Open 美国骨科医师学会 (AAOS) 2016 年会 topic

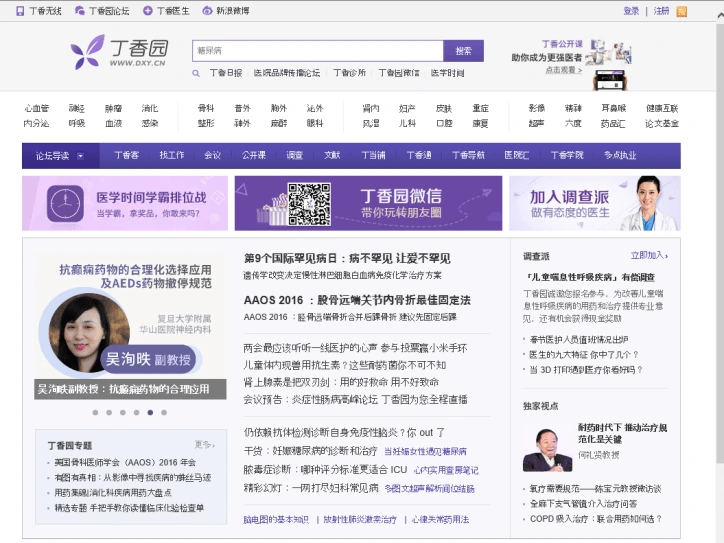tap(125, 462)
